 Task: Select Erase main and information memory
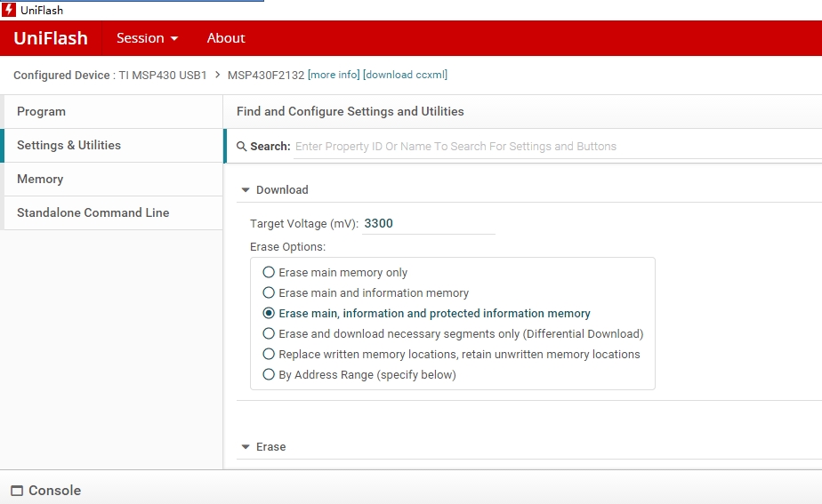point(269,293)
